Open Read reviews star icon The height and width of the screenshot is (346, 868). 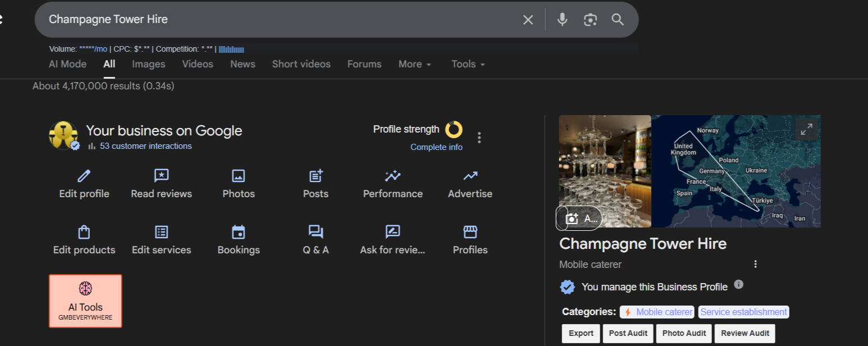point(161,176)
